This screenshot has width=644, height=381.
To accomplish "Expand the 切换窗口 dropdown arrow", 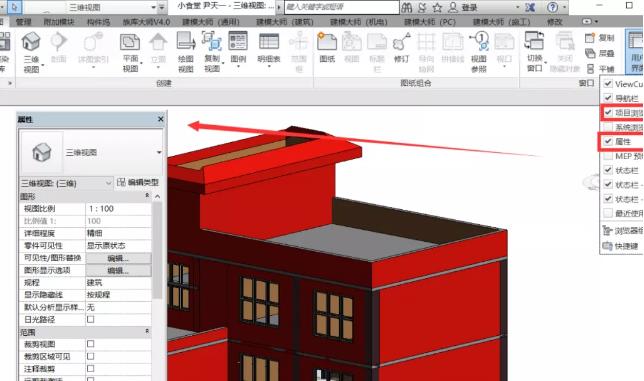I will 545,63.
